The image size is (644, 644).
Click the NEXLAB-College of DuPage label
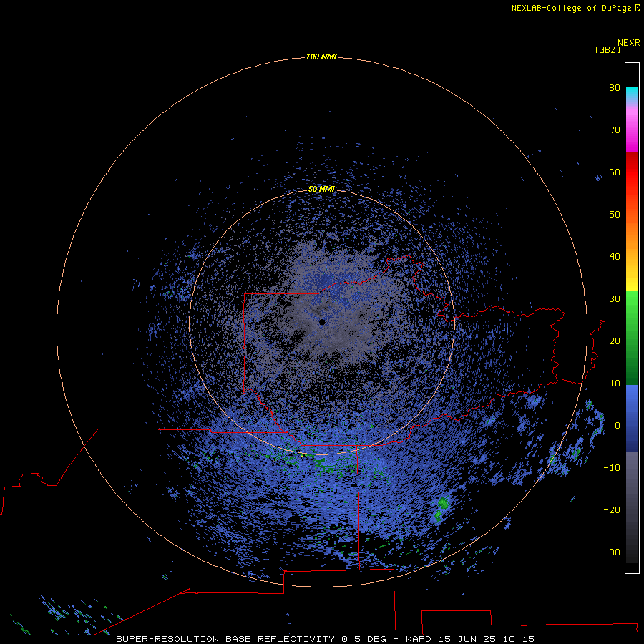click(x=575, y=8)
